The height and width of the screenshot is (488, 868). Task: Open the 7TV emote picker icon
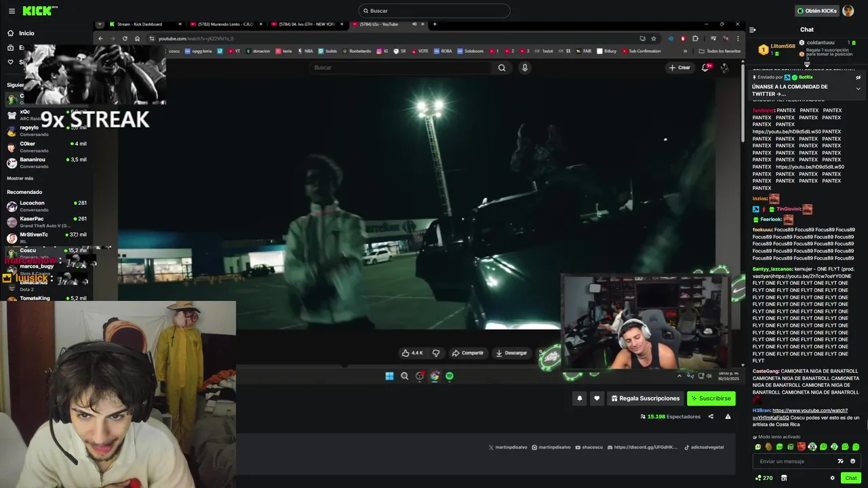click(x=841, y=461)
